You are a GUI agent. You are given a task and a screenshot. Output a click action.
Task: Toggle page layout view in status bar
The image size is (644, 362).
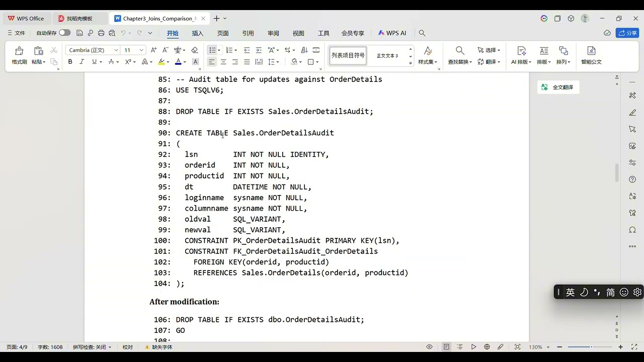446,347
